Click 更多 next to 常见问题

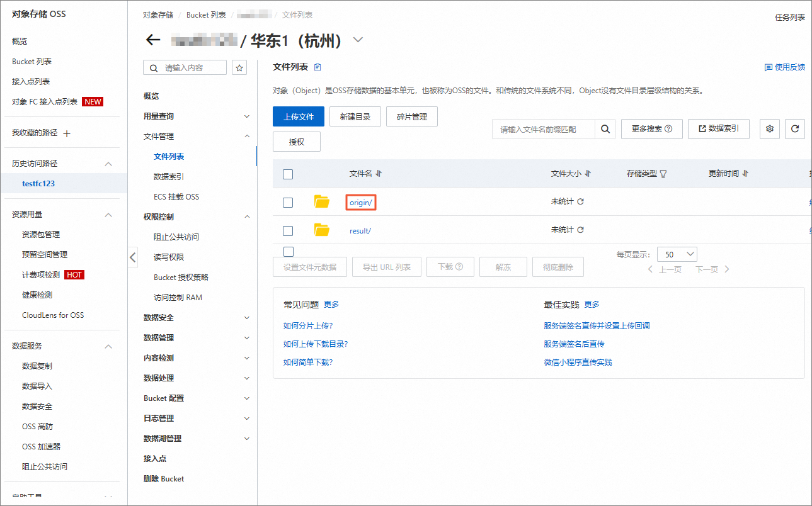click(331, 305)
